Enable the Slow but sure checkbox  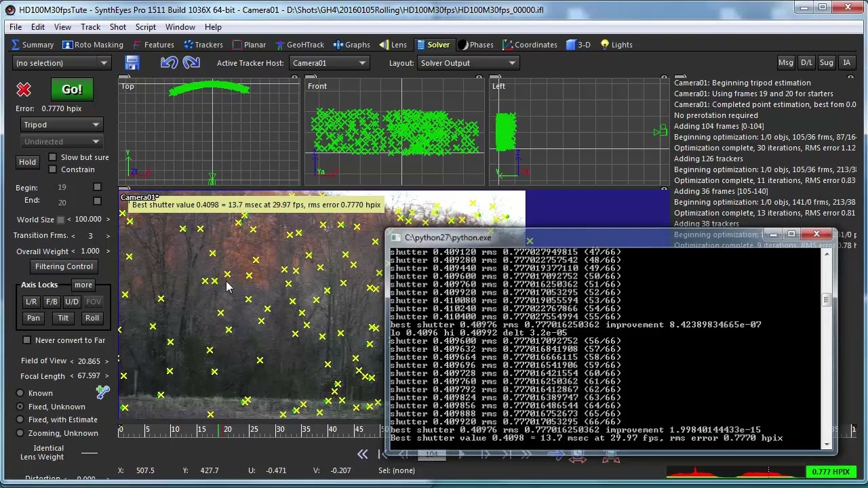[53, 157]
